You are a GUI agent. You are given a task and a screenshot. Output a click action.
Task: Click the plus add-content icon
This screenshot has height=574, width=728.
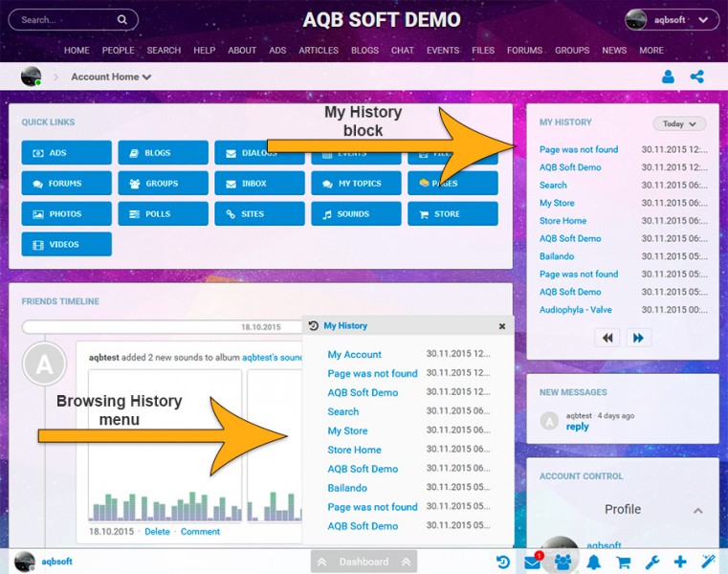tap(680, 562)
